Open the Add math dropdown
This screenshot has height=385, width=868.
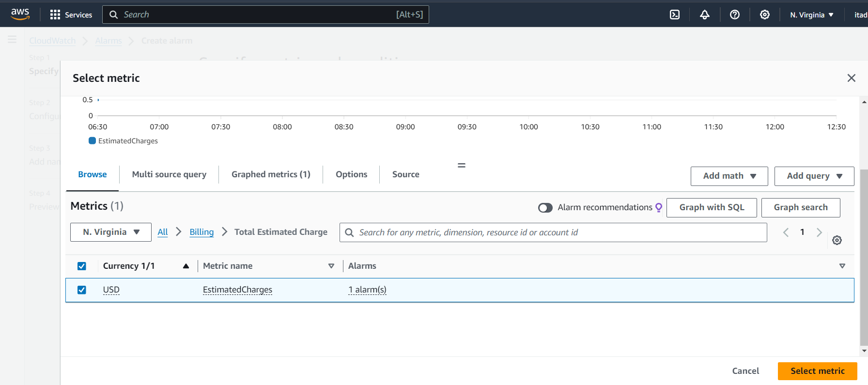729,176
